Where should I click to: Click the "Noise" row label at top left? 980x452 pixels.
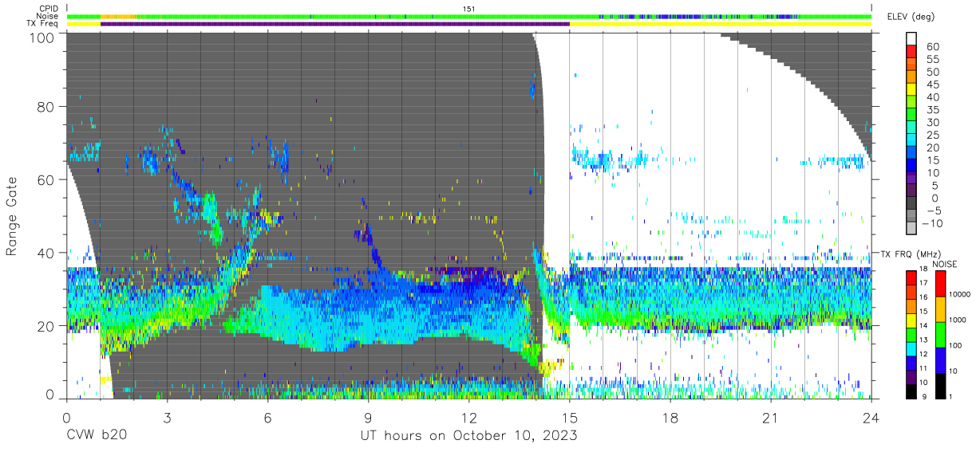49,16
